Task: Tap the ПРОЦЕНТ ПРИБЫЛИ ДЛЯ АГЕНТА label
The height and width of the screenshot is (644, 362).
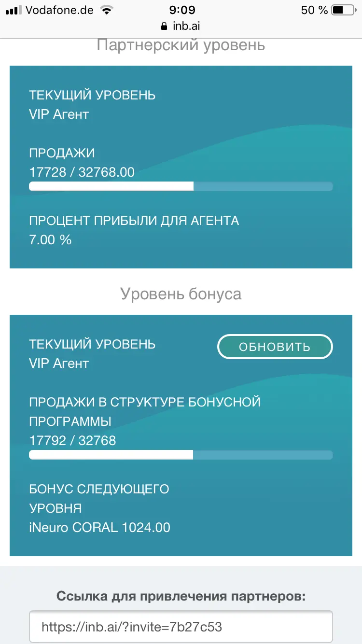Action: point(134,221)
